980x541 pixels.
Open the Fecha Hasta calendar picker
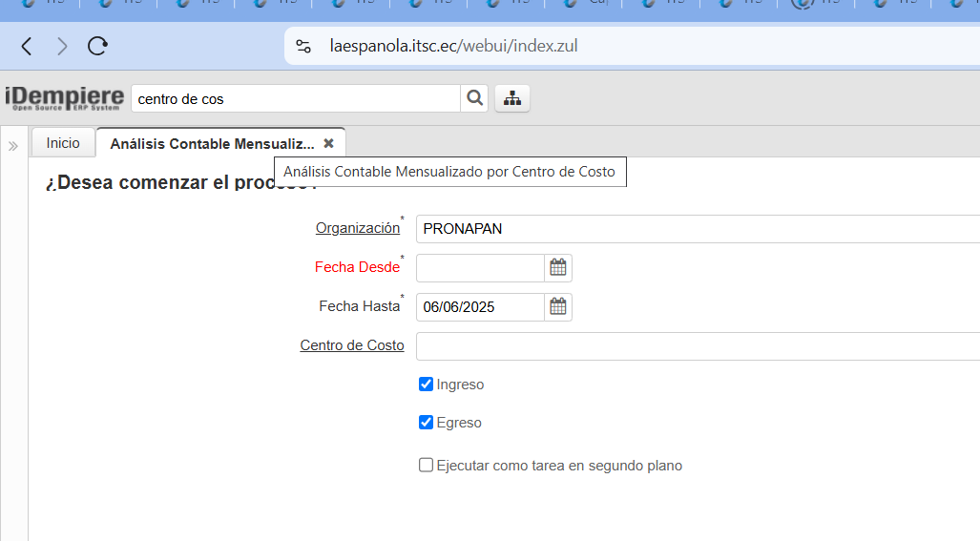[x=558, y=307]
